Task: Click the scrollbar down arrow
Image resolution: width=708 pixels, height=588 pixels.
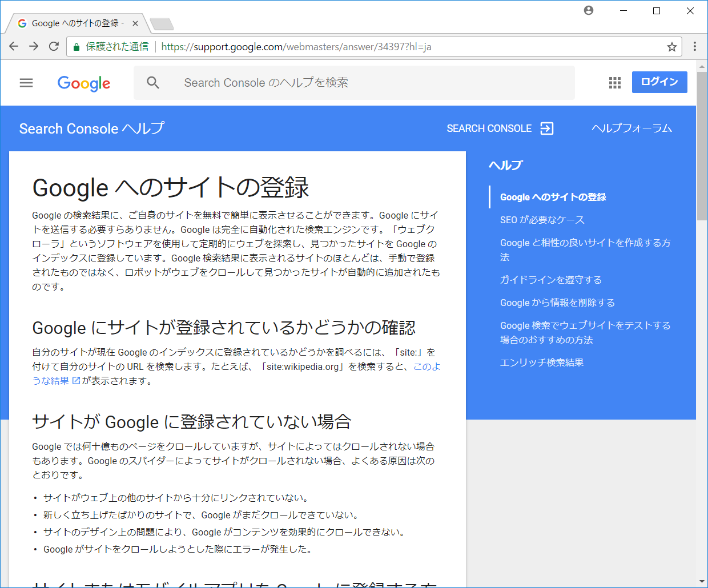Action: point(702,582)
